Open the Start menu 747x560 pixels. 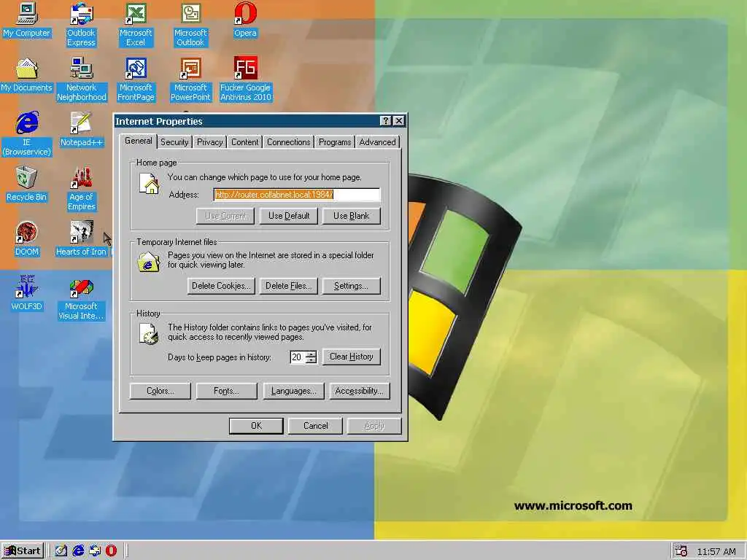pos(23,551)
